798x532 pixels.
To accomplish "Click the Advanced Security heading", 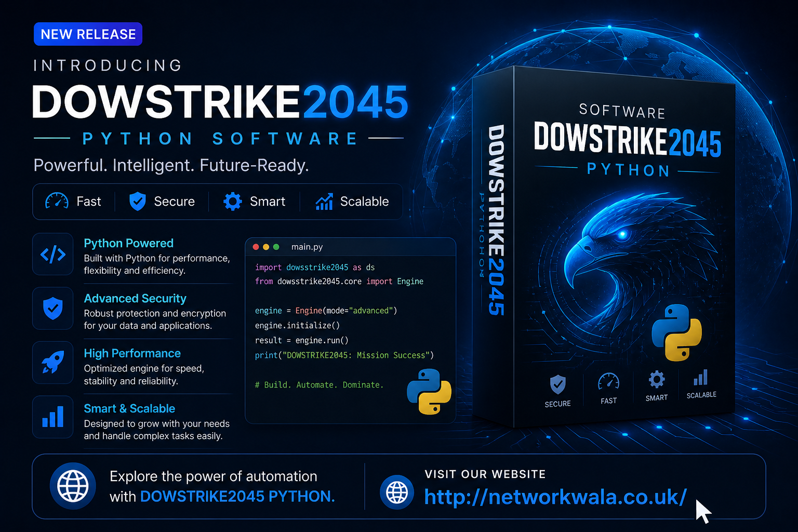I will point(135,298).
